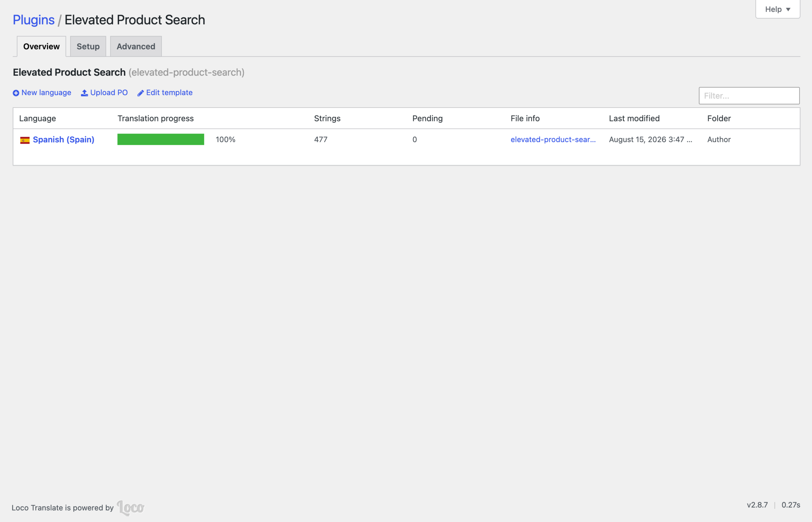The width and height of the screenshot is (812, 522).
Task: Open the elevated-product-sear... file info link
Action: click(553, 140)
